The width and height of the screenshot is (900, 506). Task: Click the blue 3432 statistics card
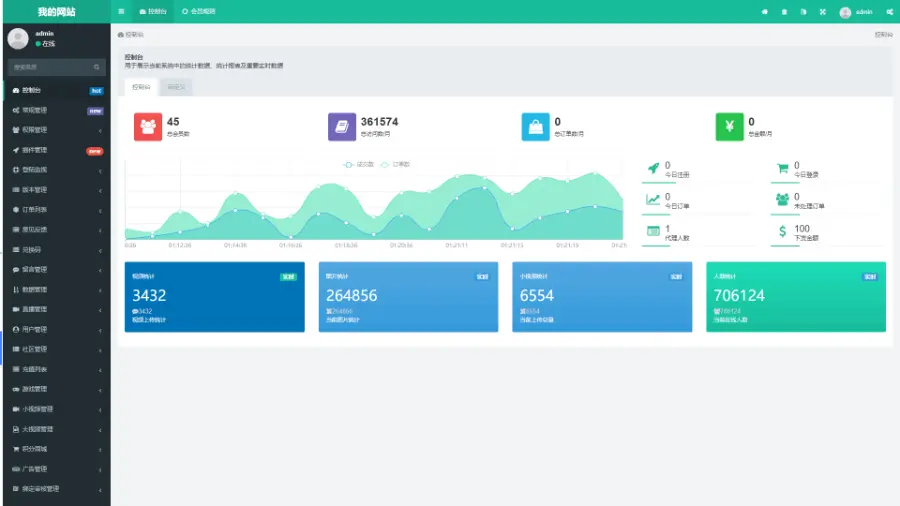click(214, 297)
